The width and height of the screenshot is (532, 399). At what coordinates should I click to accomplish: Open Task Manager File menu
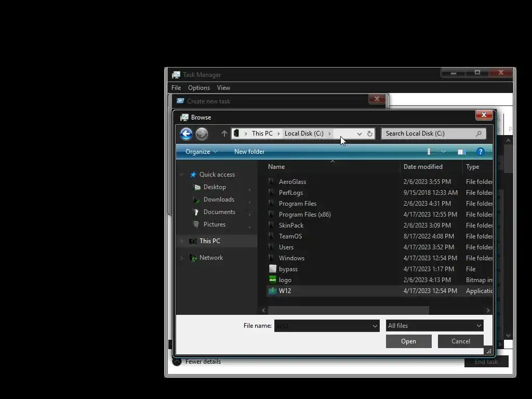pos(176,88)
